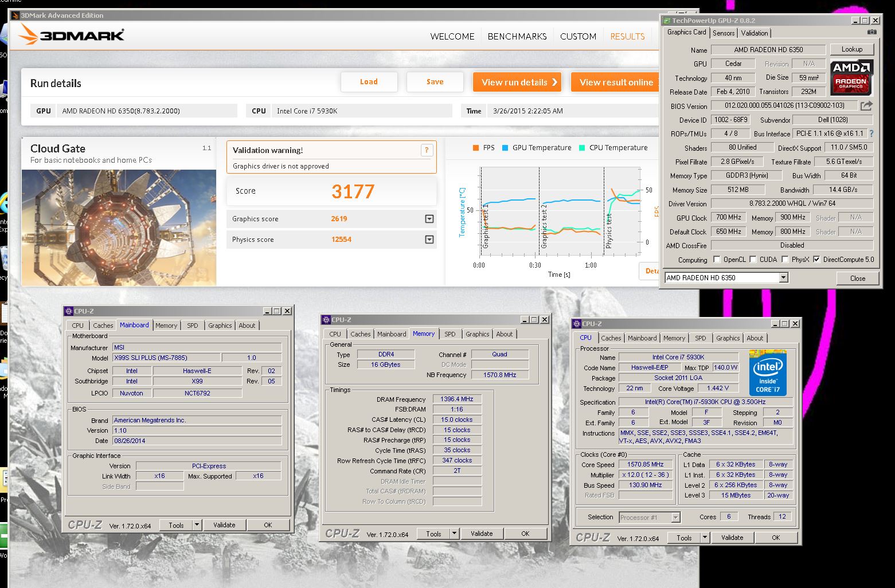Screen dimensions: 895x588
Task: Click the Release Date field Feb 4, 2010
Action: pyautogui.click(x=733, y=92)
